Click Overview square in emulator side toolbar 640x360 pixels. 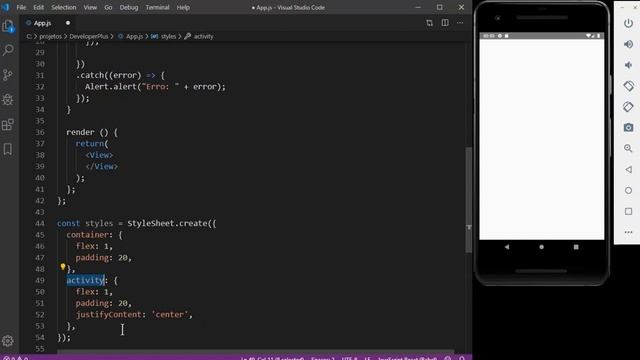[x=628, y=211]
